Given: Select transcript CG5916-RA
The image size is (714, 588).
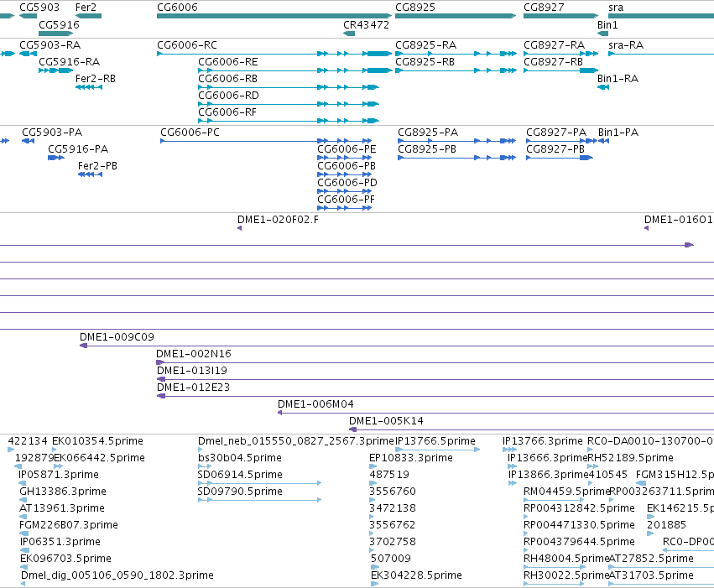Looking at the screenshot, I should [x=69, y=62].
